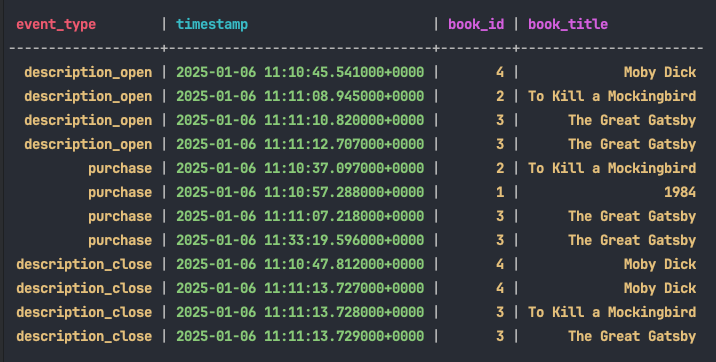Click book_id 2 in the 11:10:37.097000 row
This screenshot has width=716, height=362.
[500, 168]
